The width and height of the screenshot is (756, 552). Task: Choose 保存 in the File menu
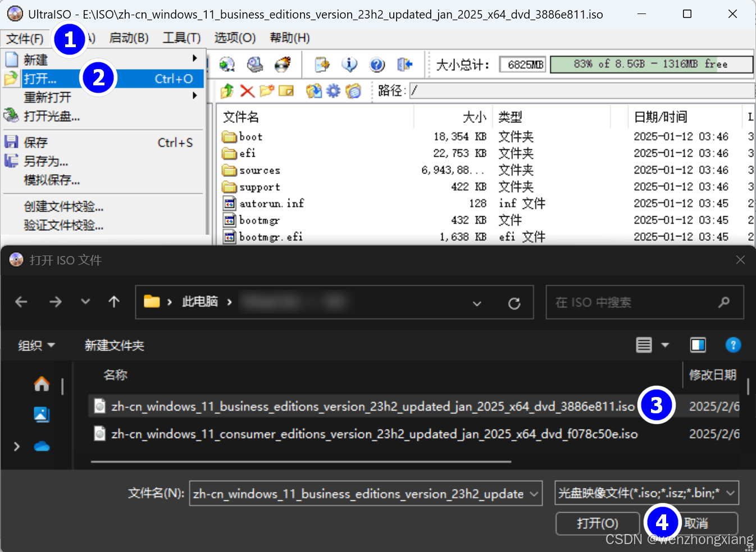(x=103, y=143)
